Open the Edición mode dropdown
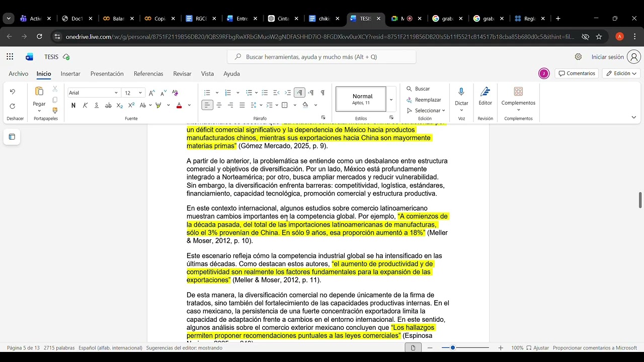The width and height of the screenshot is (644, 362). click(621, 73)
